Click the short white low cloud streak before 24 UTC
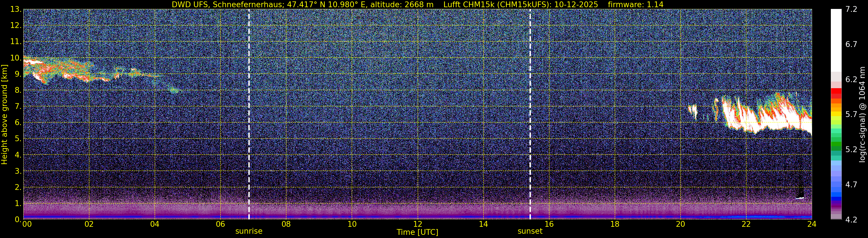The height and width of the screenshot is (238, 868). 800,198
